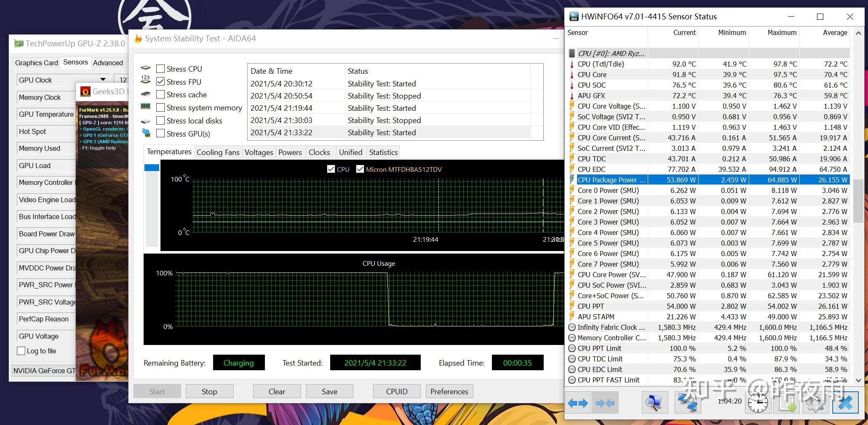Click RAM module icon beside Stress system memory

(145, 107)
